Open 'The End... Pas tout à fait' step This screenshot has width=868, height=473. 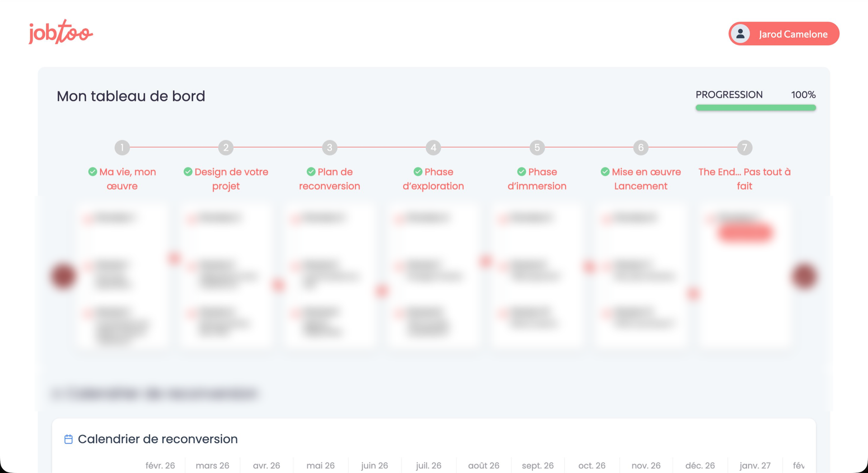pos(745,179)
